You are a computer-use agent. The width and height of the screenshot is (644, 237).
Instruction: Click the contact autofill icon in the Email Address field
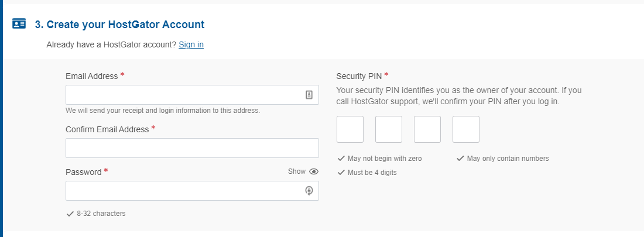tap(309, 95)
